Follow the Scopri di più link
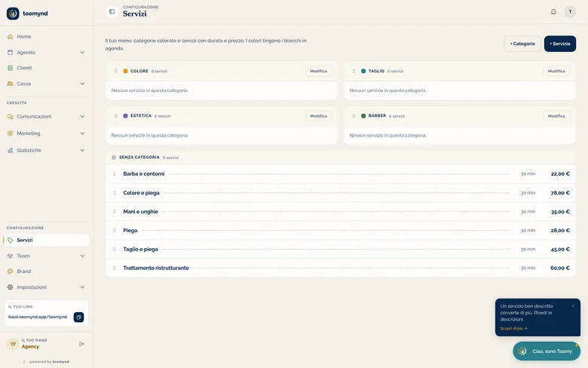The height and width of the screenshot is (368, 588). (x=514, y=328)
